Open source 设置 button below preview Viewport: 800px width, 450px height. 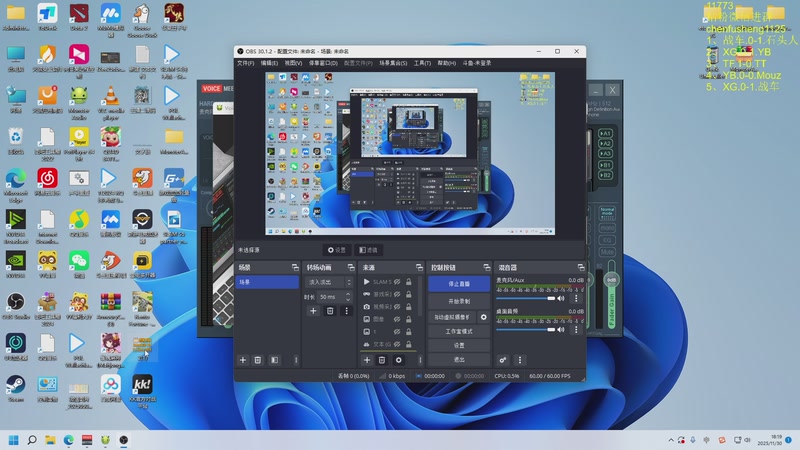337,250
